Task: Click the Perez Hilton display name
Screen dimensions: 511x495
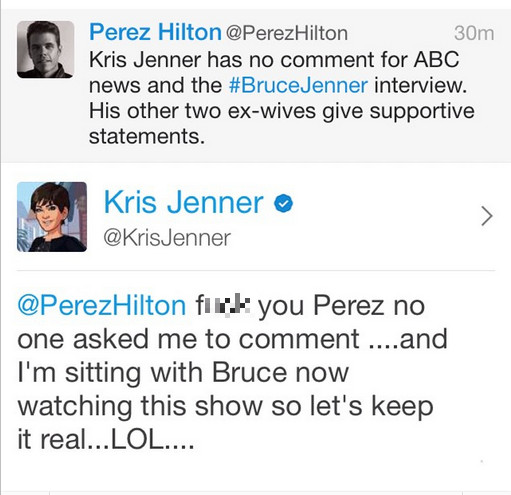Action: (x=155, y=32)
